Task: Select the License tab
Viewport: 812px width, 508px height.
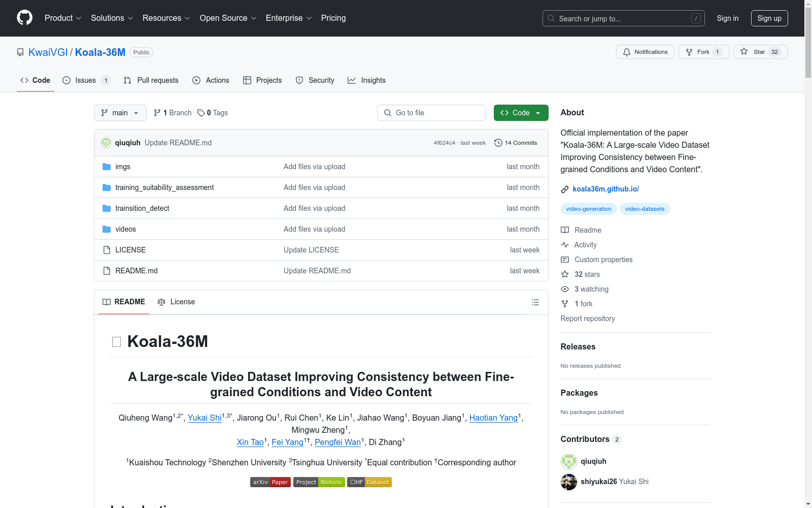Action: (x=176, y=302)
